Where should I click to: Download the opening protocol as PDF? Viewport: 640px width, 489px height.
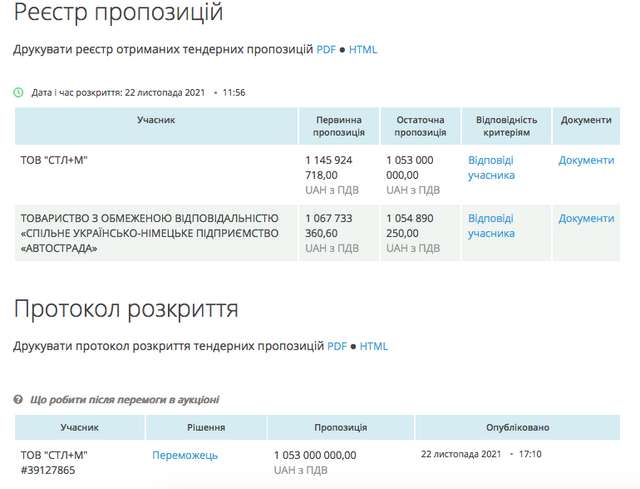pyautogui.click(x=337, y=347)
